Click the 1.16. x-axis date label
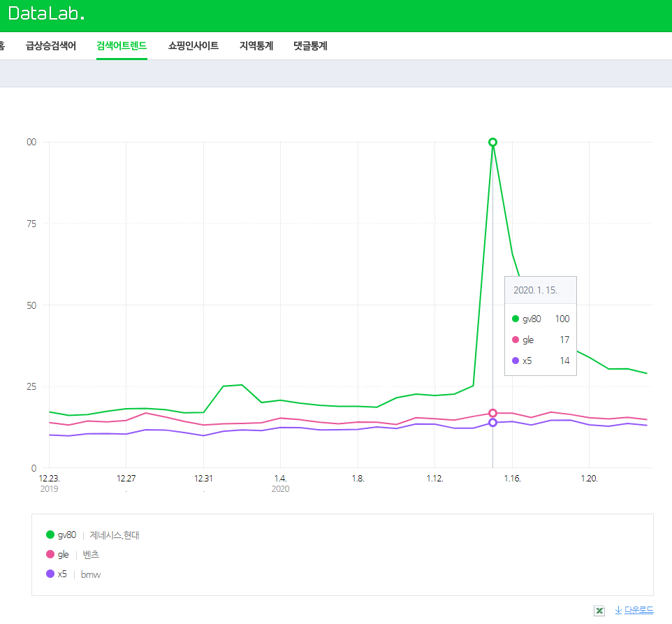Screen dimensions: 672x624 (512, 478)
